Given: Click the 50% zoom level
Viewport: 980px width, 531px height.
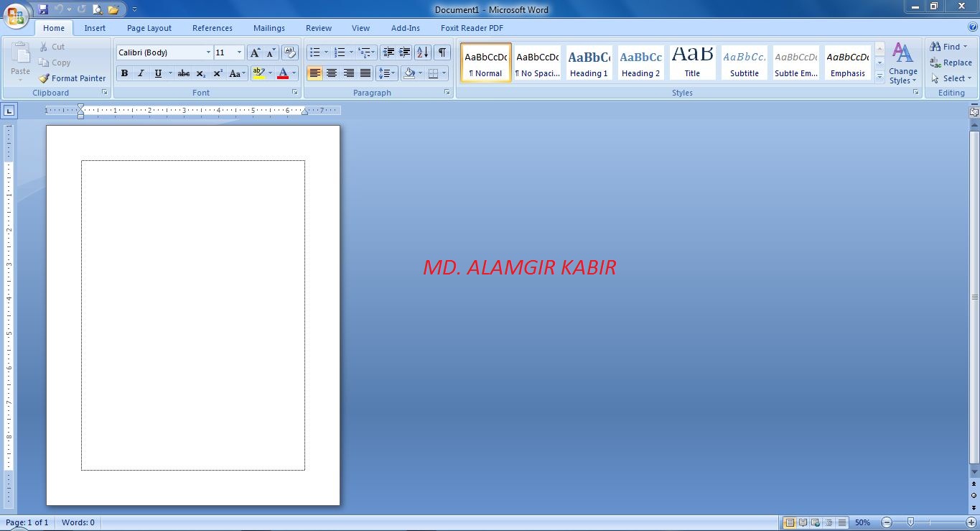Looking at the screenshot, I should pos(862,522).
